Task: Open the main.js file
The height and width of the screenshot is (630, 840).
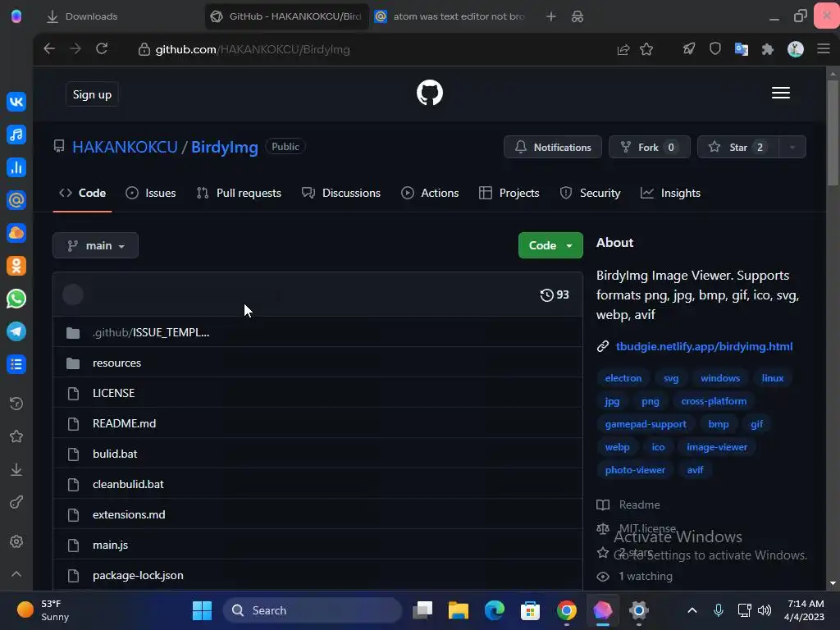Action: (x=111, y=545)
